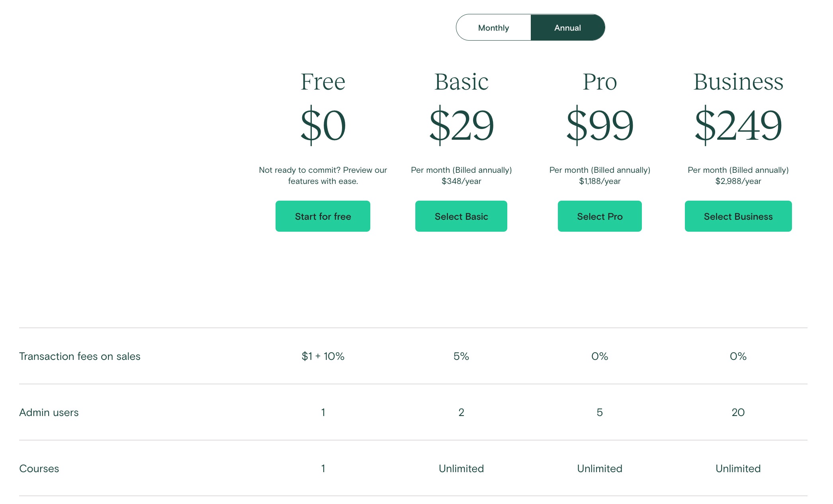Click the Business plan heading
833x504 pixels.
coord(738,82)
